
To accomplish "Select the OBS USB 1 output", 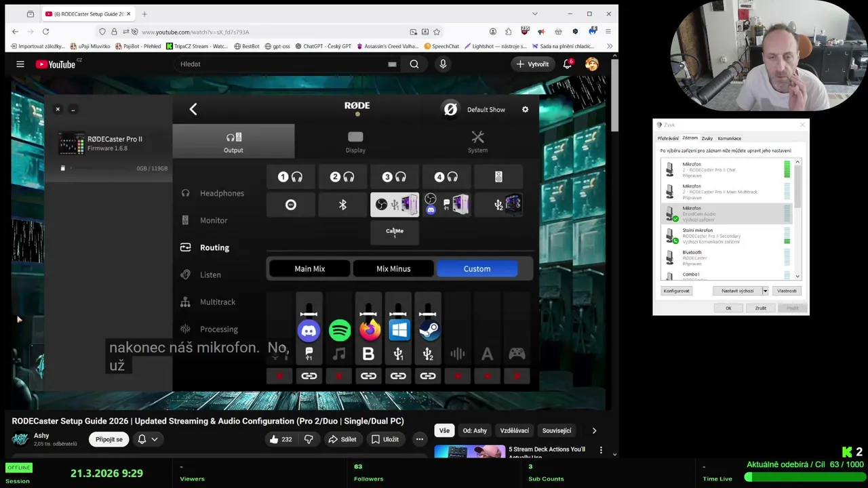I will point(394,205).
